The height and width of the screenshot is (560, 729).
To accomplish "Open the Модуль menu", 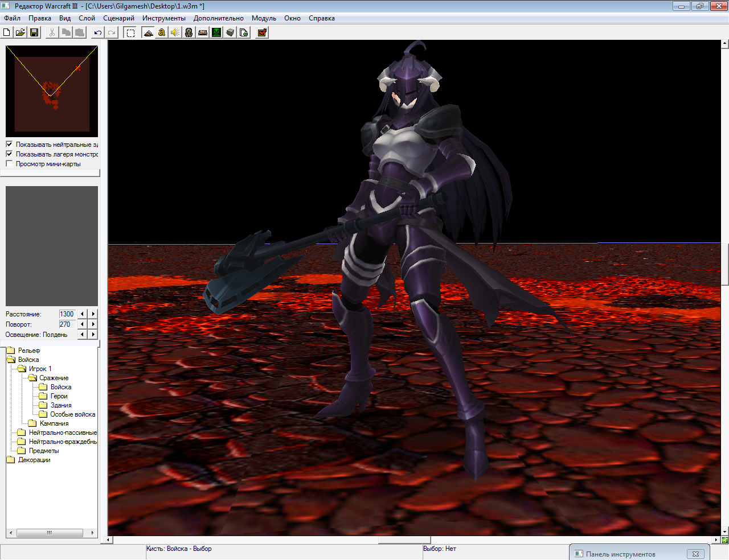I will click(x=264, y=18).
